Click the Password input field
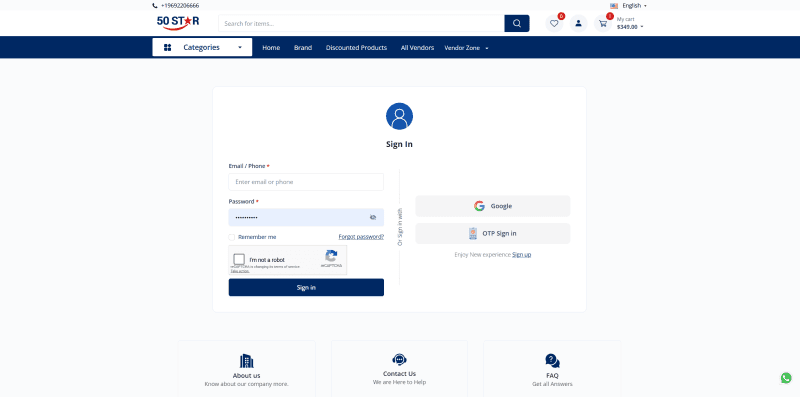 point(306,217)
